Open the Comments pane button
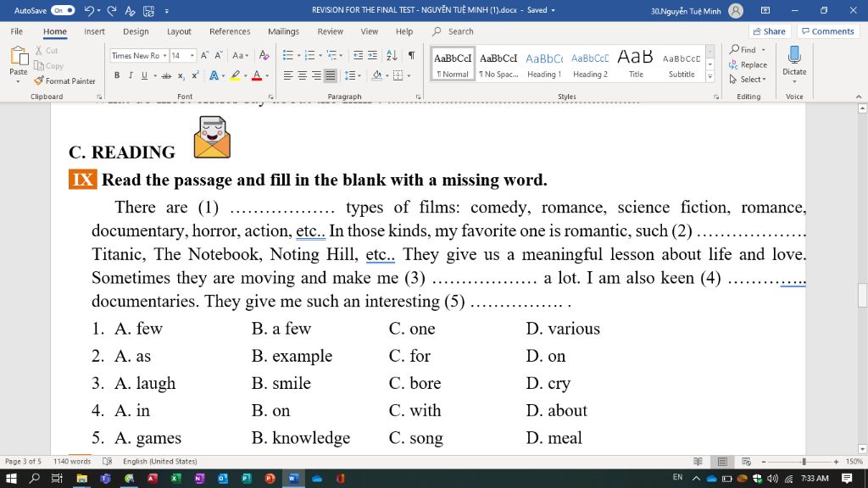This screenshot has width=868, height=488. click(x=827, y=31)
